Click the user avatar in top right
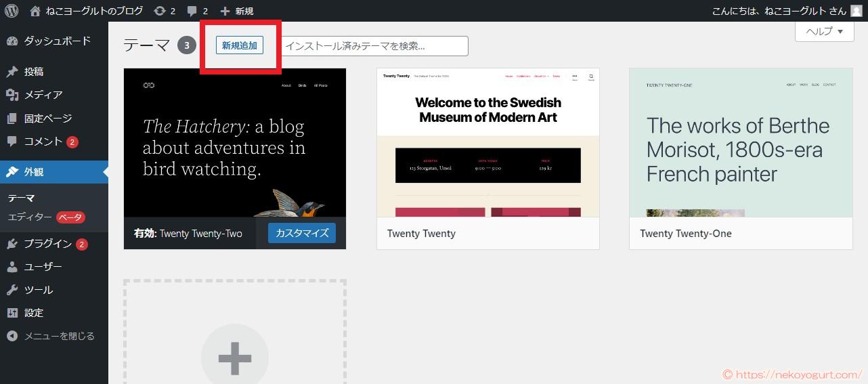 click(x=856, y=11)
